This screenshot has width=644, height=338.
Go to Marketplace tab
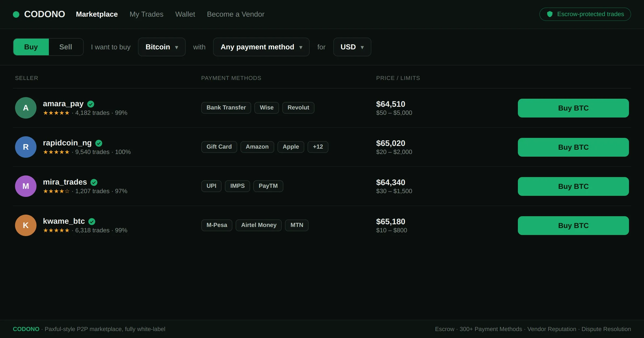coord(97,14)
